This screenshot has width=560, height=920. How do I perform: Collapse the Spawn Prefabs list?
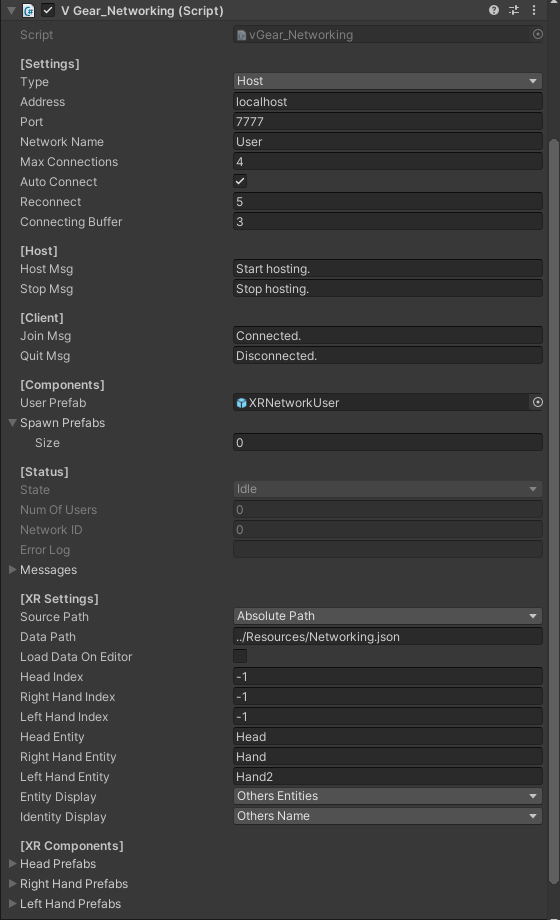point(12,422)
